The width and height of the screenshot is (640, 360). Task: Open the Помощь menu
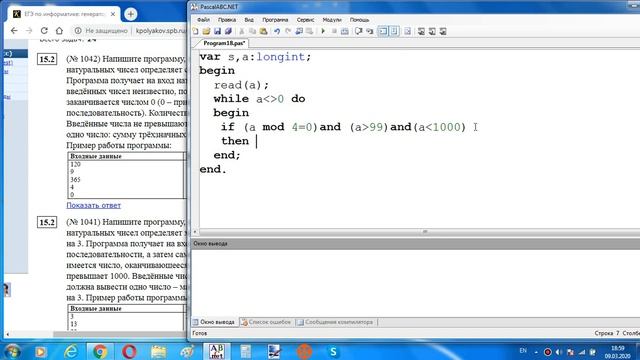click(359, 20)
